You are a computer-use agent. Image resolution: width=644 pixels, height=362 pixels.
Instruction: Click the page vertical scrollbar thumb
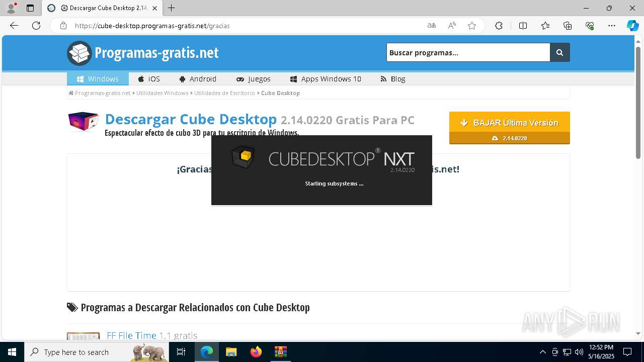(638, 103)
